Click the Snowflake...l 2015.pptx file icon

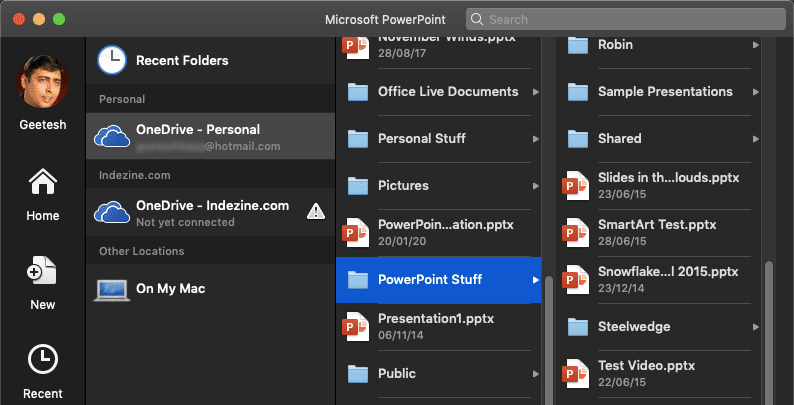coord(576,279)
